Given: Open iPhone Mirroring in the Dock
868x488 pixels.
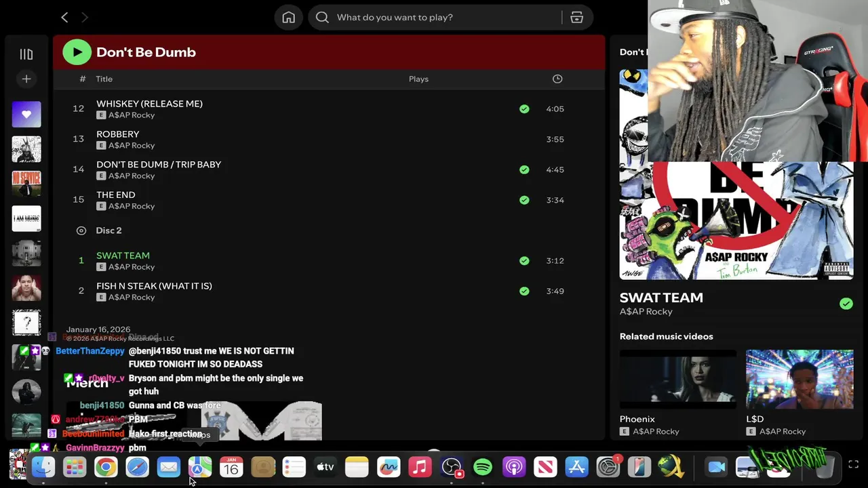Looking at the screenshot, I should [639, 467].
